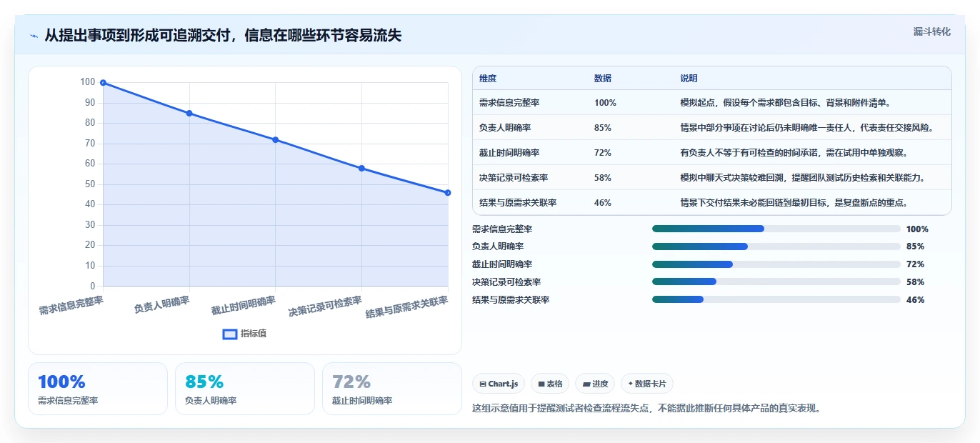980x443 pixels.
Task: Click the lightning icon before the title
Action: 34,36
